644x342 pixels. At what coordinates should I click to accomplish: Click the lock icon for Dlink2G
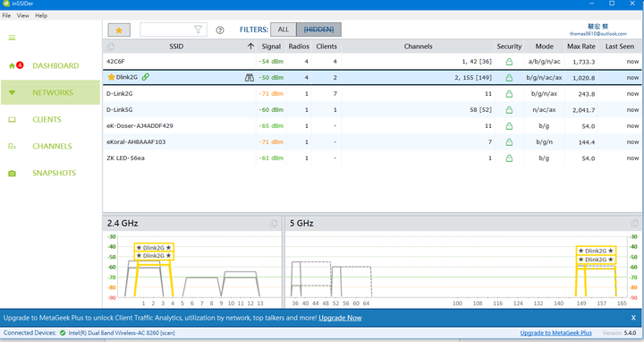click(x=509, y=78)
